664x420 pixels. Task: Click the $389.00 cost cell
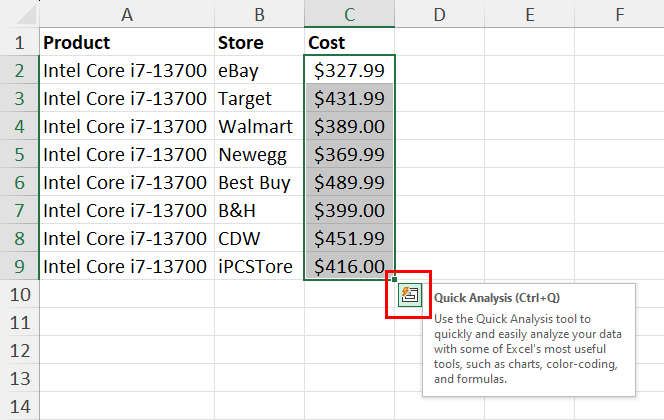pos(349,126)
